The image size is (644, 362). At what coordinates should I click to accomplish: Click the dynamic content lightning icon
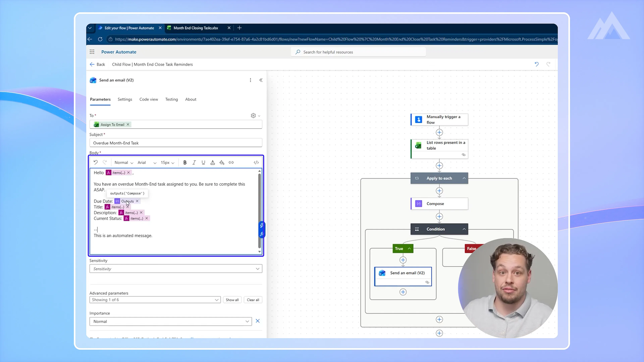[x=261, y=225]
